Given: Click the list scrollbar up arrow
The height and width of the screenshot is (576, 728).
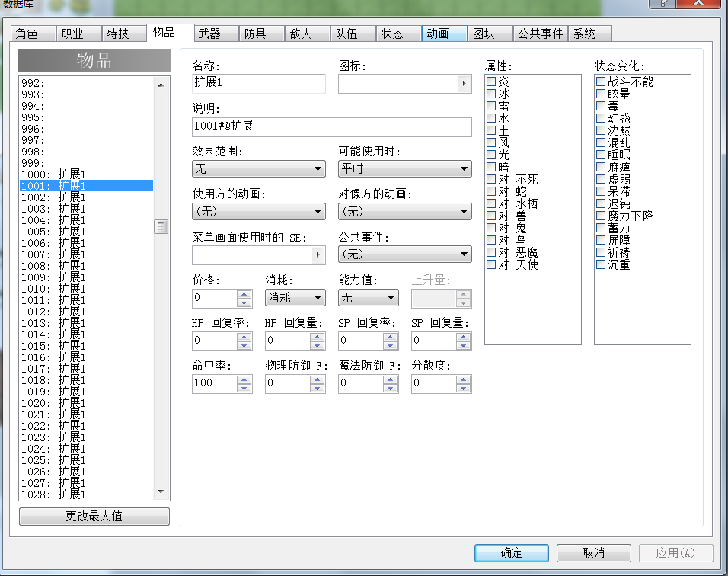Looking at the screenshot, I should click(x=161, y=85).
